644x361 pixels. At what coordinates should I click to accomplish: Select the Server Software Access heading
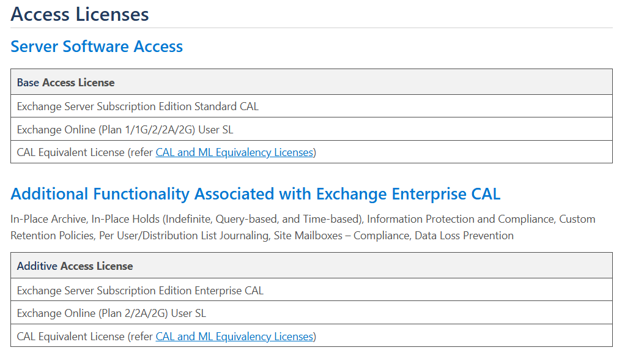pyautogui.click(x=97, y=47)
